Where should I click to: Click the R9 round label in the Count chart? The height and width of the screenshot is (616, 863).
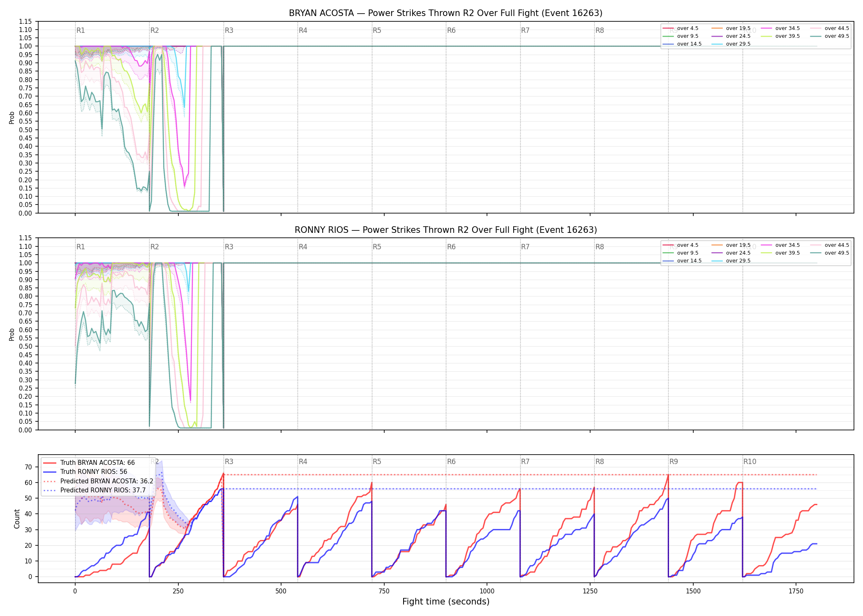pyautogui.click(x=674, y=462)
